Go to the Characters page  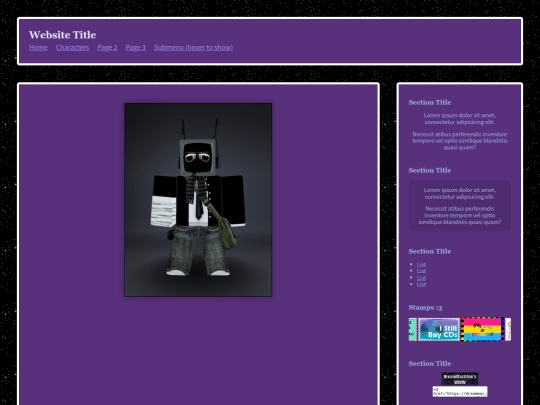pos(72,48)
